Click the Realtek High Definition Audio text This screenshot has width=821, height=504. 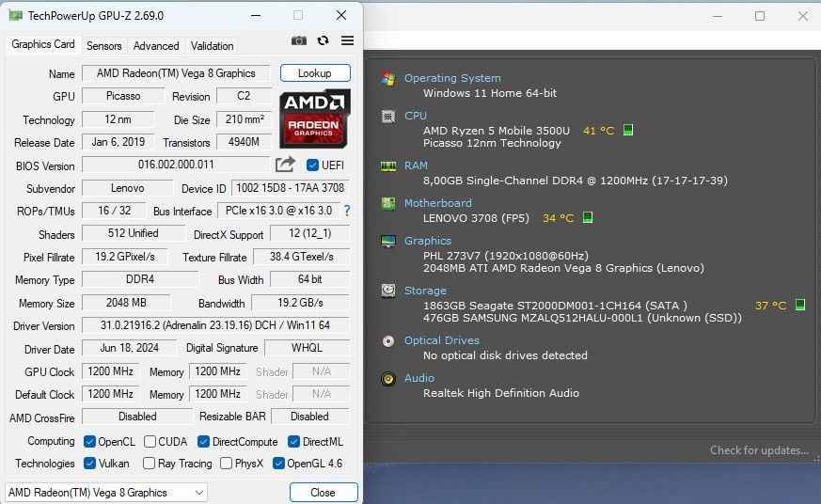pos(501,393)
